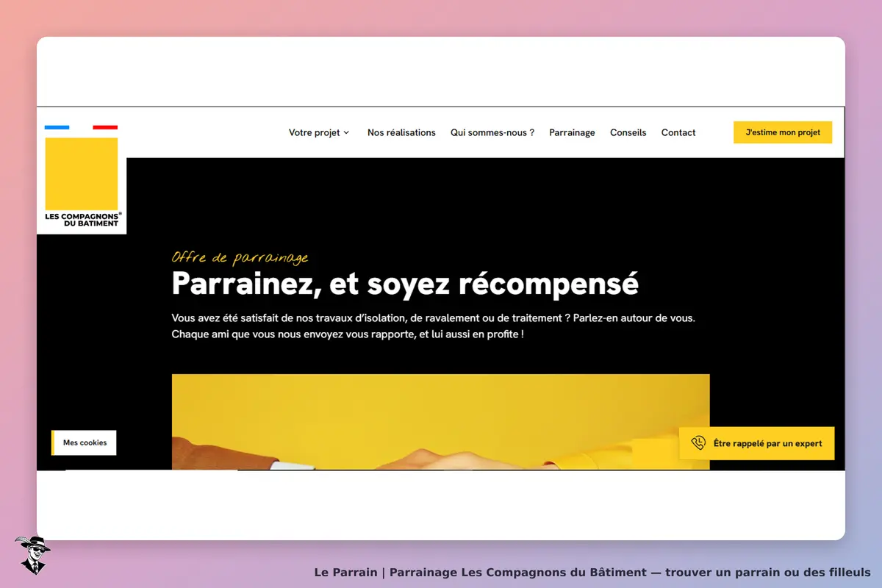Open the Conseils page
Viewport: 882px width, 588px height.
[x=628, y=133]
